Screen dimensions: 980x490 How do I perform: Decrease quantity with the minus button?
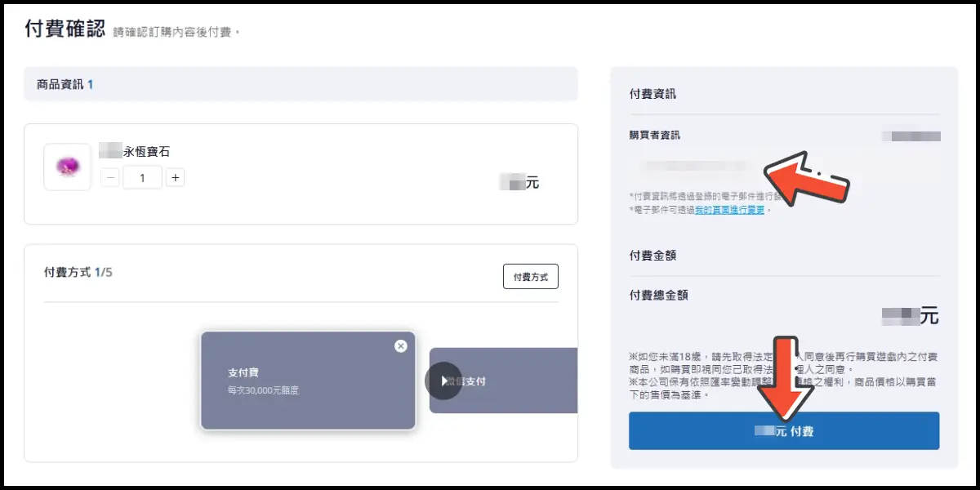point(110,177)
